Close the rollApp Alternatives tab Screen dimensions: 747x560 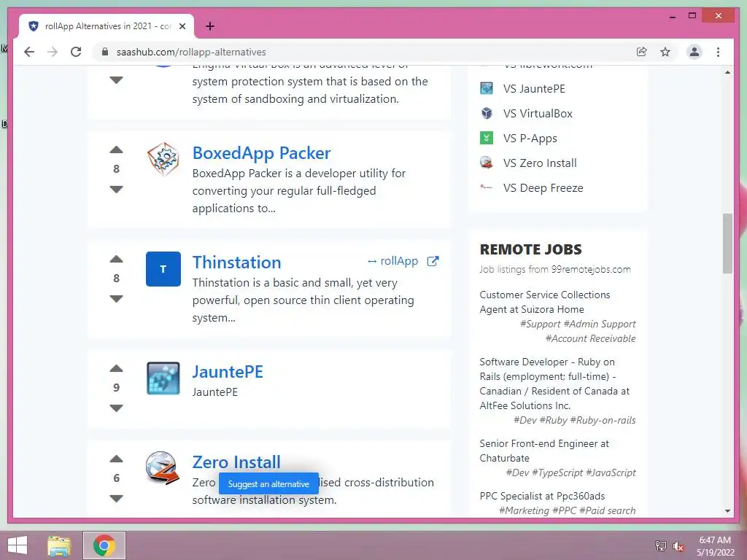click(x=182, y=26)
